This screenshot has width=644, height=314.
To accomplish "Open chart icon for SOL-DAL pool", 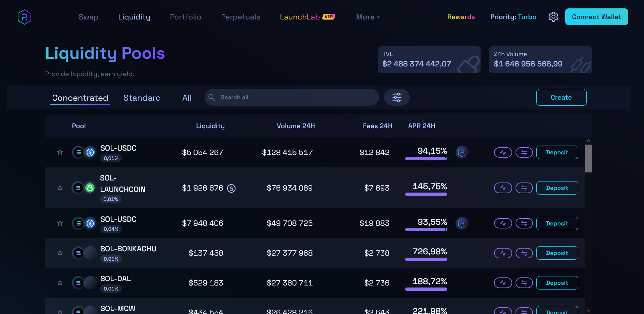I will coord(503,283).
